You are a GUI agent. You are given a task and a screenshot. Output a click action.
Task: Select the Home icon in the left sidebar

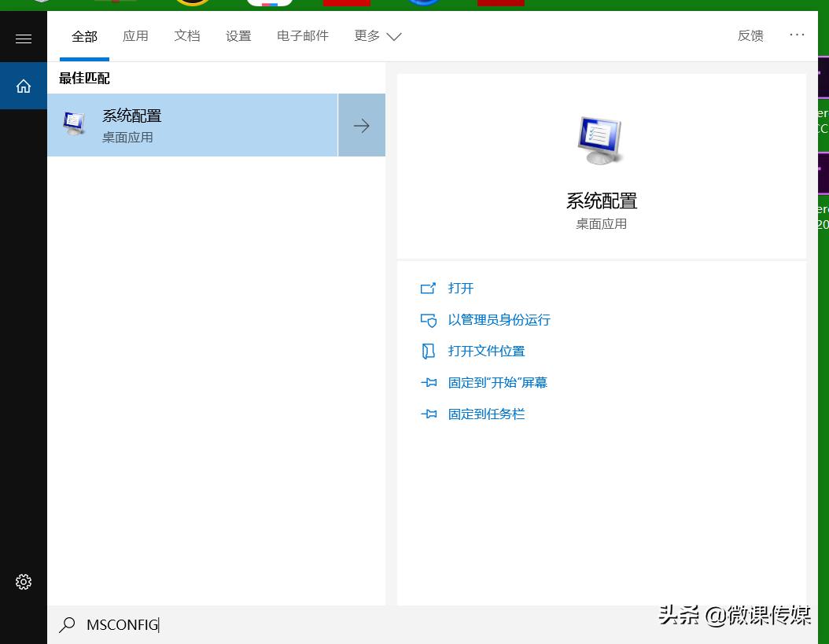coord(23,86)
